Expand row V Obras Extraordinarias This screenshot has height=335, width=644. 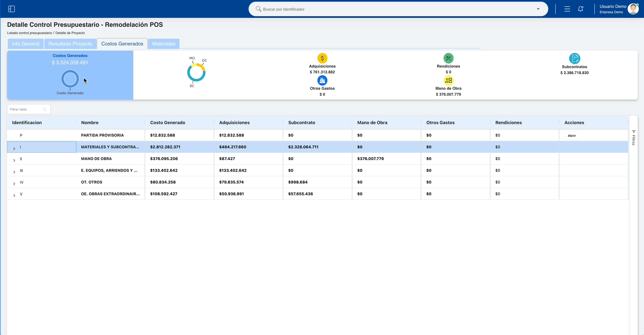(x=14, y=195)
